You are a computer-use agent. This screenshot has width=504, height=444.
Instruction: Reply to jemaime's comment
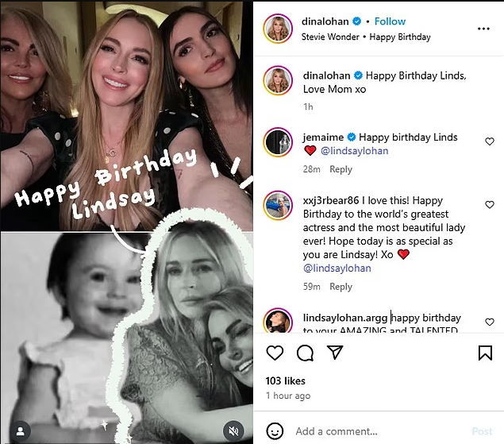(340, 169)
